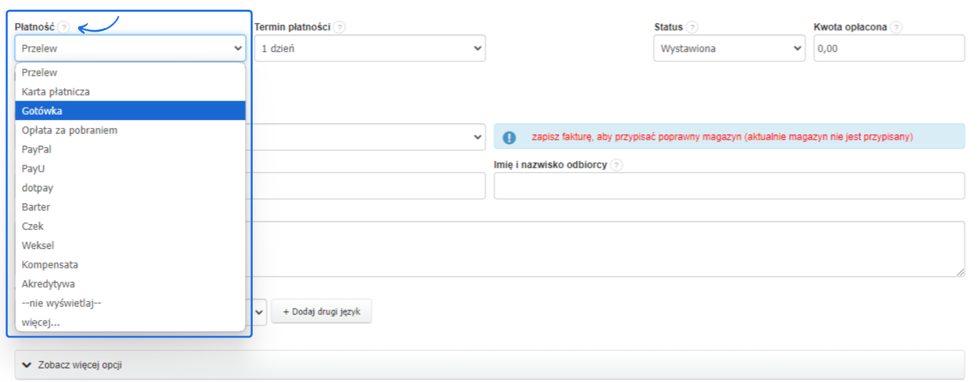Click help icon beside Termin płatności
This screenshot has height=382, width=980.
click(339, 27)
